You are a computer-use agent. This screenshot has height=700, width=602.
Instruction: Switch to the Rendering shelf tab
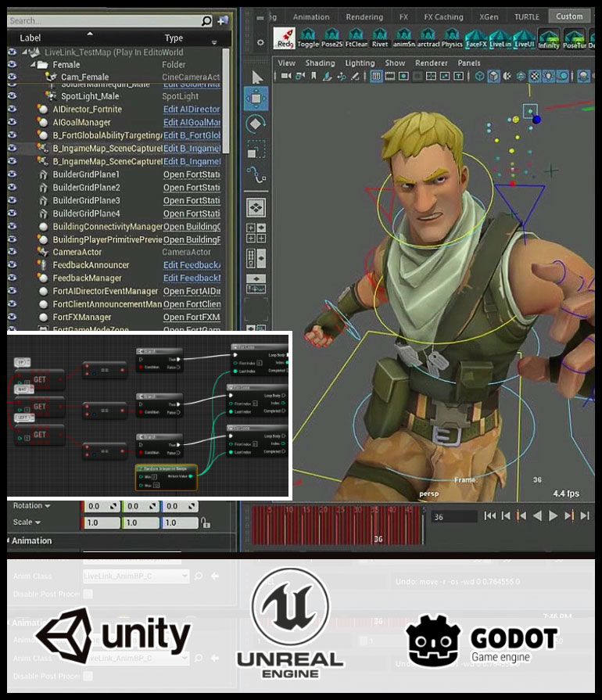(x=364, y=17)
